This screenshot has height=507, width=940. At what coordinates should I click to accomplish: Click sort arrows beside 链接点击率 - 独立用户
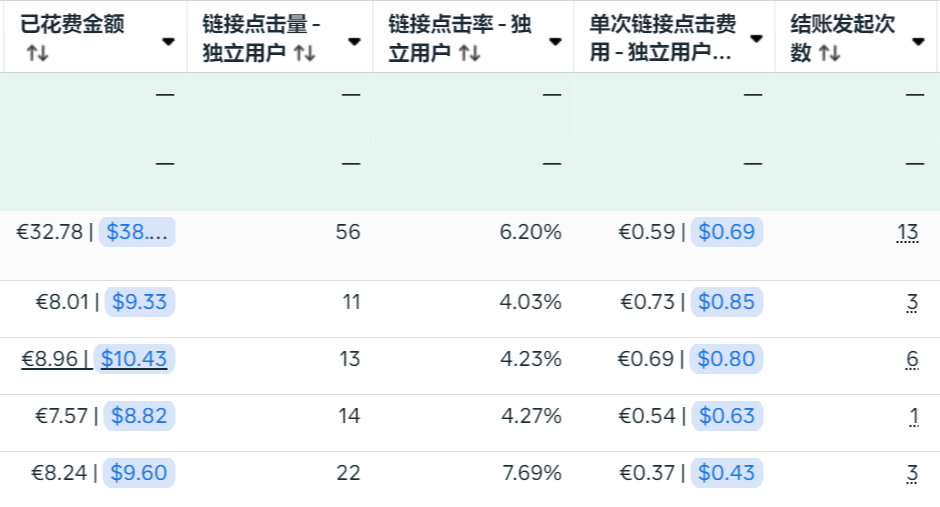470,54
